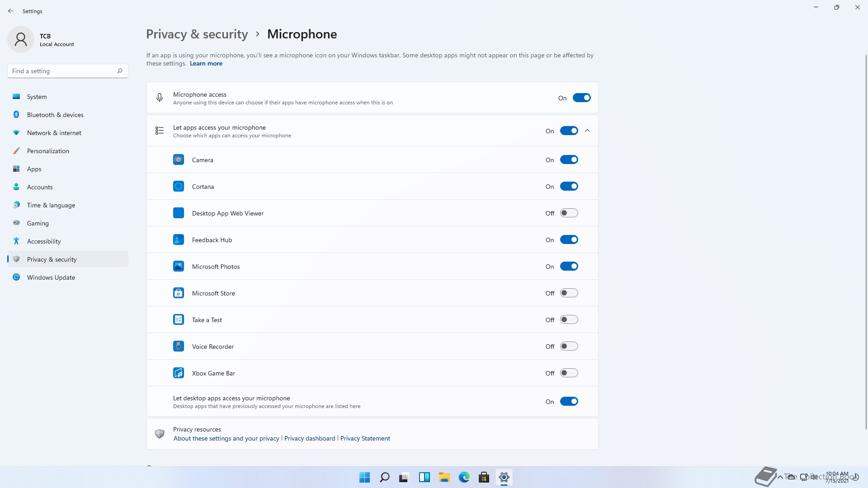Image resolution: width=868 pixels, height=488 pixels.
Task: Click the Take a Test app icon
Action: pos(179,319)
